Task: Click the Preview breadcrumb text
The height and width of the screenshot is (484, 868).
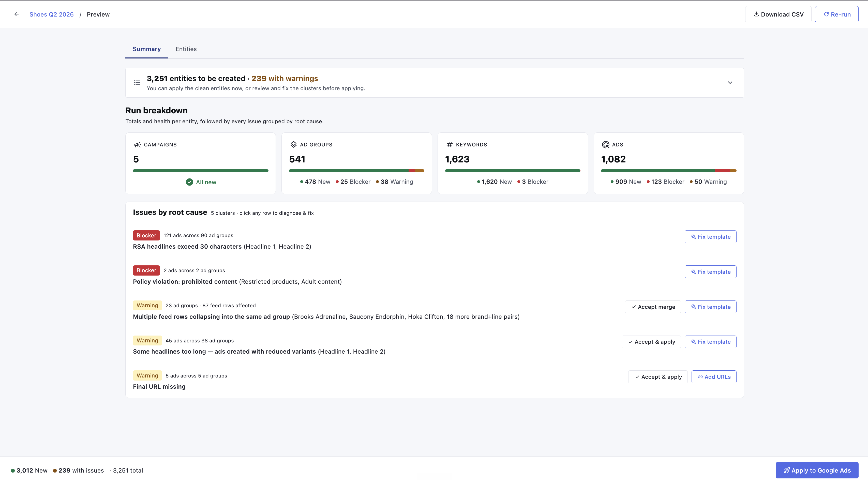Action: tap(98, 14)
